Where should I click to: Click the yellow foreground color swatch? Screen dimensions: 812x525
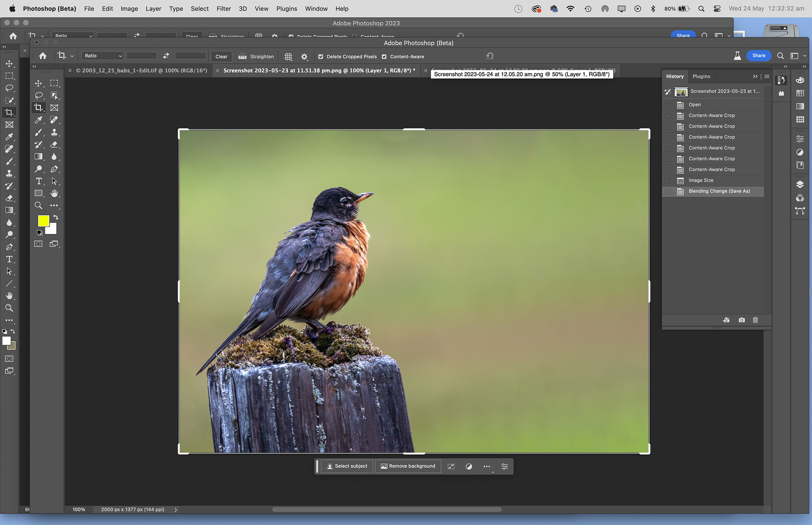point(43,221)
